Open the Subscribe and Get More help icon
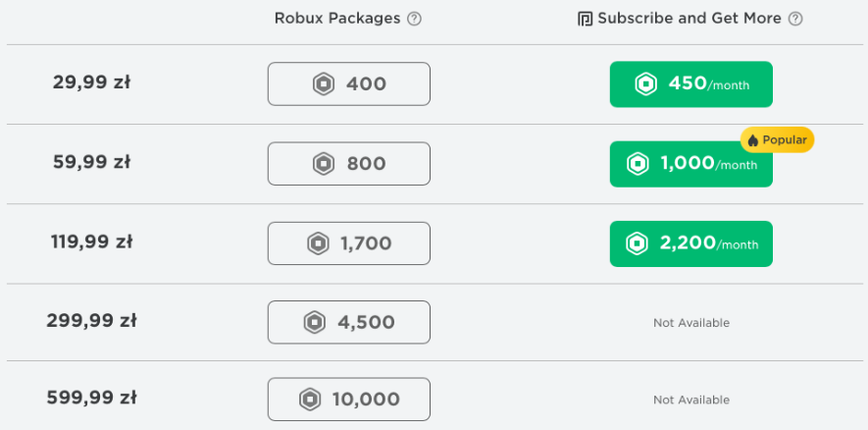Viewport: 868px width, 430px height. tap(795, 19)
